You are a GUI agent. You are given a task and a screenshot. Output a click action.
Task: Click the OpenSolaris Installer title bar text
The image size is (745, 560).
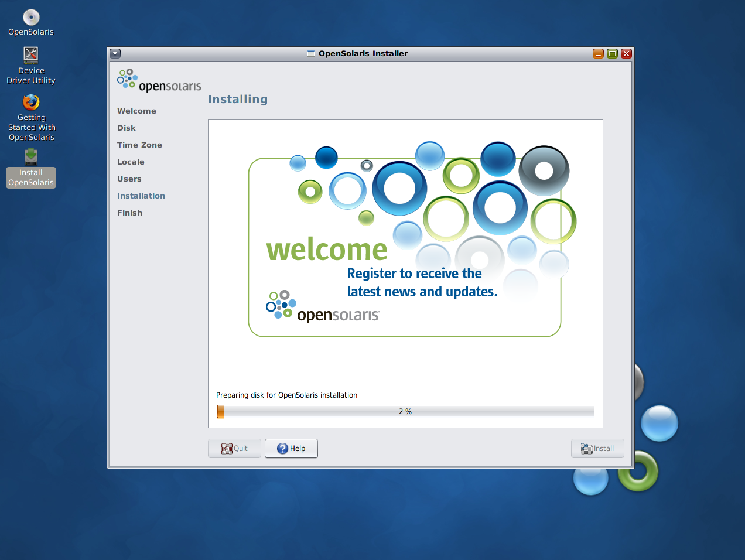point(363,53)
